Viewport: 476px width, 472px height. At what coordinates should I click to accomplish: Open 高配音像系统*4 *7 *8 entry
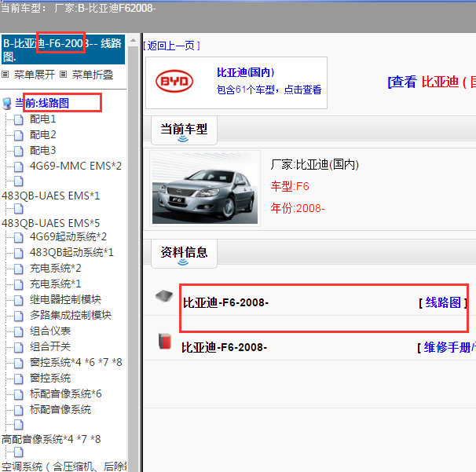(51, 440)
